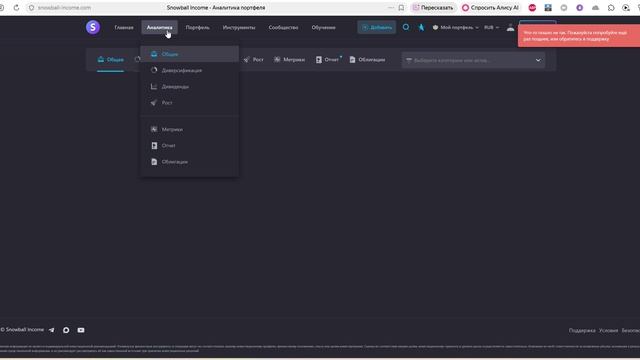The width and height of the screenshot is (640, 360).
Task: Select Отчет in the dropdown menu
Action: tap(190, 146)
